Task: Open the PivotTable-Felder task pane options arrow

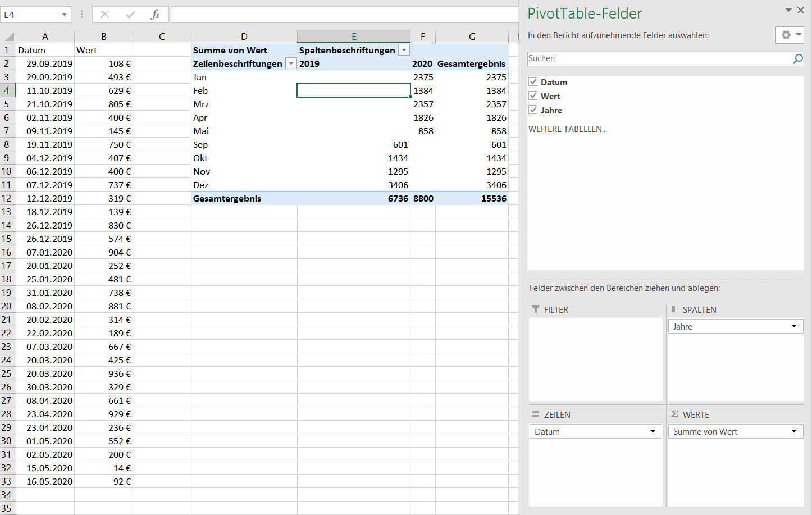Action: [788, 10]
